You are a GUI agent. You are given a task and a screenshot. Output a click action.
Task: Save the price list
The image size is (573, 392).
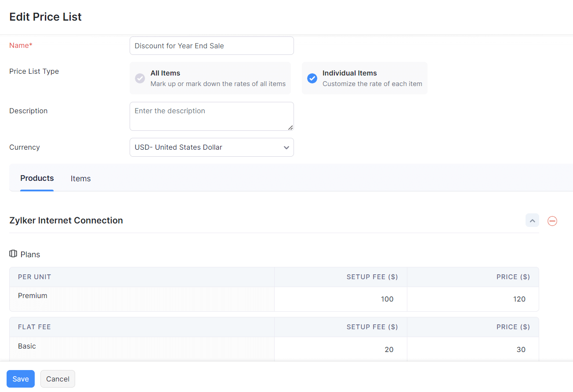(21, 379)
